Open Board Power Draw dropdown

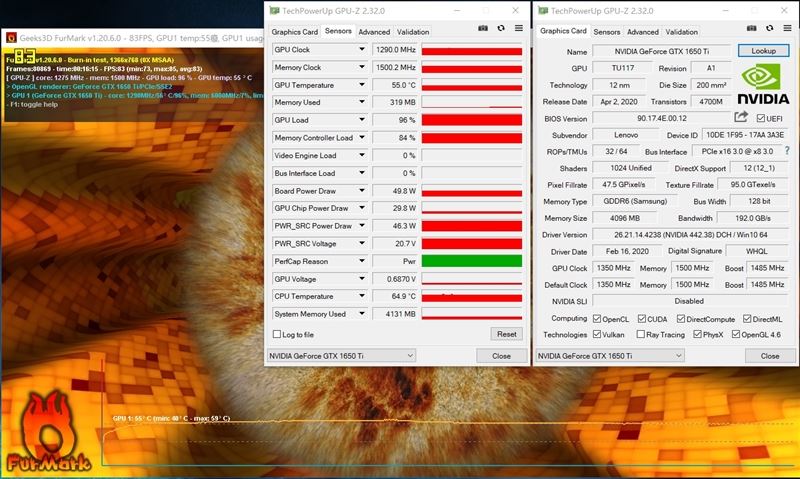click(x=362, y=190)
